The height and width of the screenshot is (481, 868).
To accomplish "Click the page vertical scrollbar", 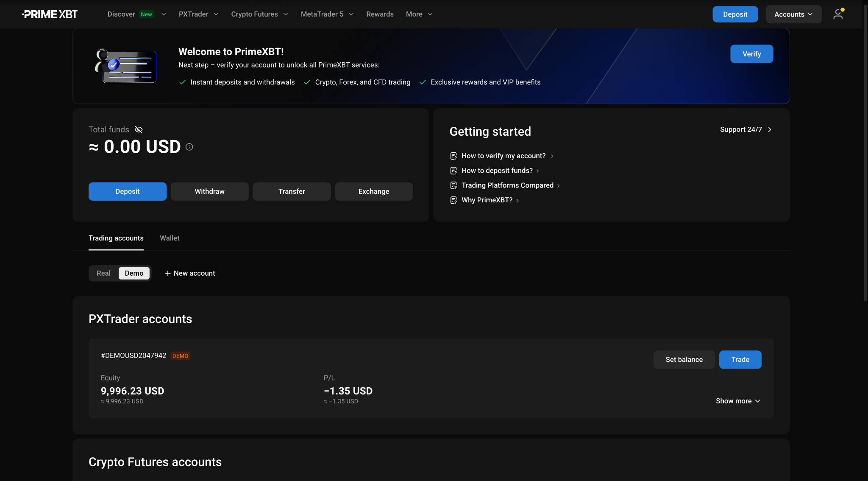I will [x=865, y=153].
